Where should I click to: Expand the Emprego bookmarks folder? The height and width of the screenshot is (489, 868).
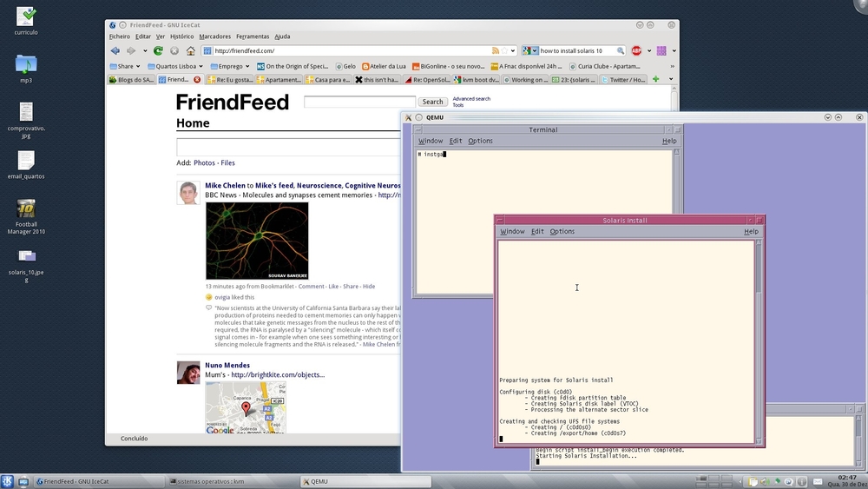click(230, 66)
